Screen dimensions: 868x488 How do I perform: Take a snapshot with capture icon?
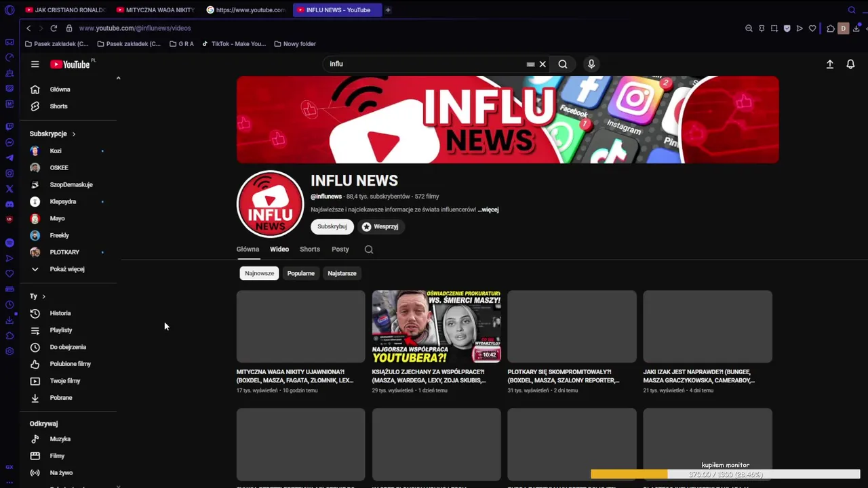click(x=774, y=28)
